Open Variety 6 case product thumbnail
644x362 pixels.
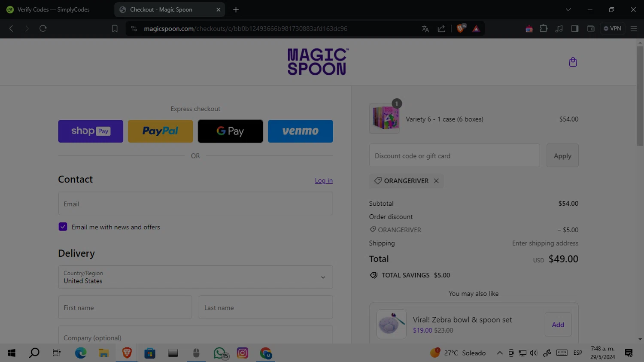(x=385, y=119)
